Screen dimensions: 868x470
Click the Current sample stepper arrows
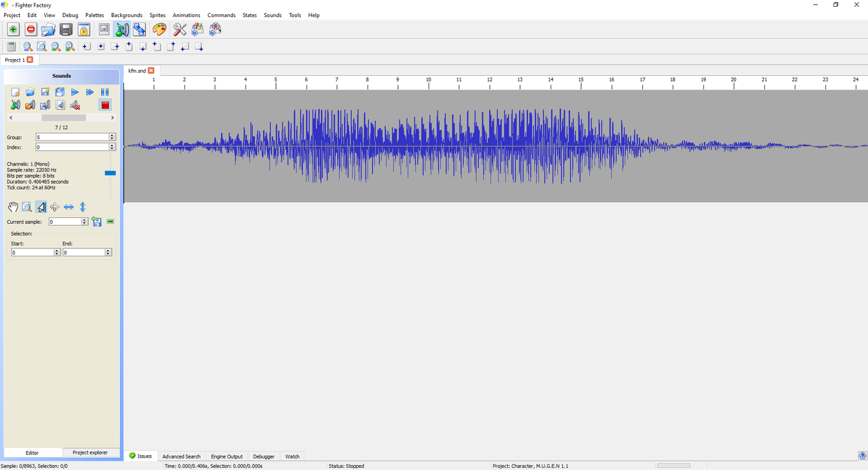click(x=85, y=222)
